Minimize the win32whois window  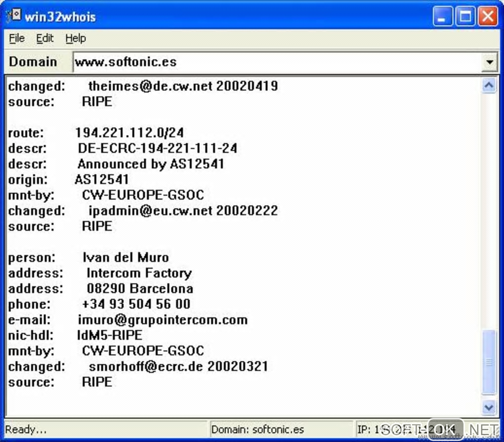(443, 16)
